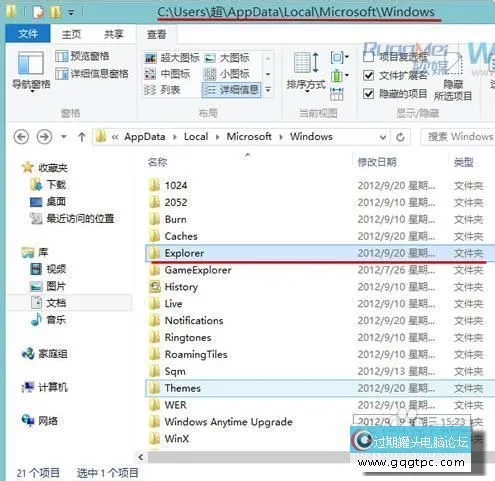The height and width of the screenshot is (481, 495).
Task: Open Recent places (最近访问的位置) in sidebar
Action: pos(72,219)
